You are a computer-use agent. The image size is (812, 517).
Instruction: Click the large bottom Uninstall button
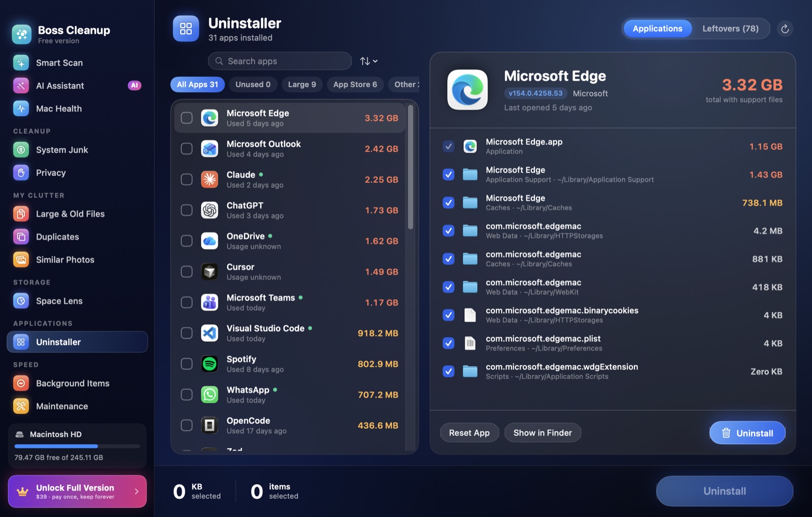(725, 491)
